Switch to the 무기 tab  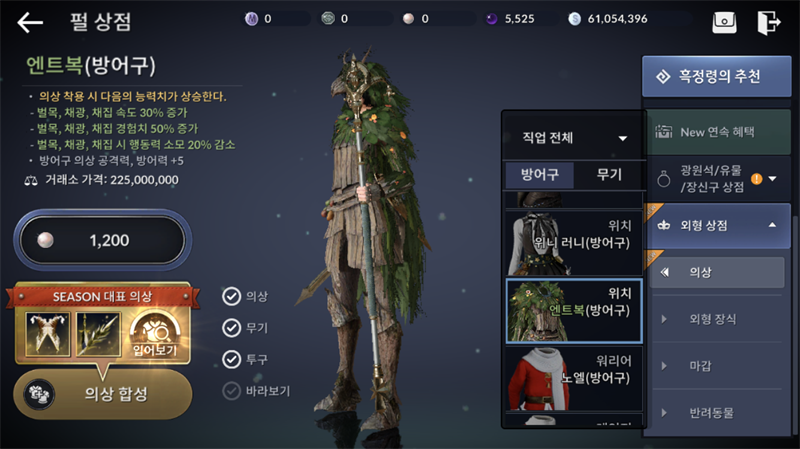tap(609, 175)
